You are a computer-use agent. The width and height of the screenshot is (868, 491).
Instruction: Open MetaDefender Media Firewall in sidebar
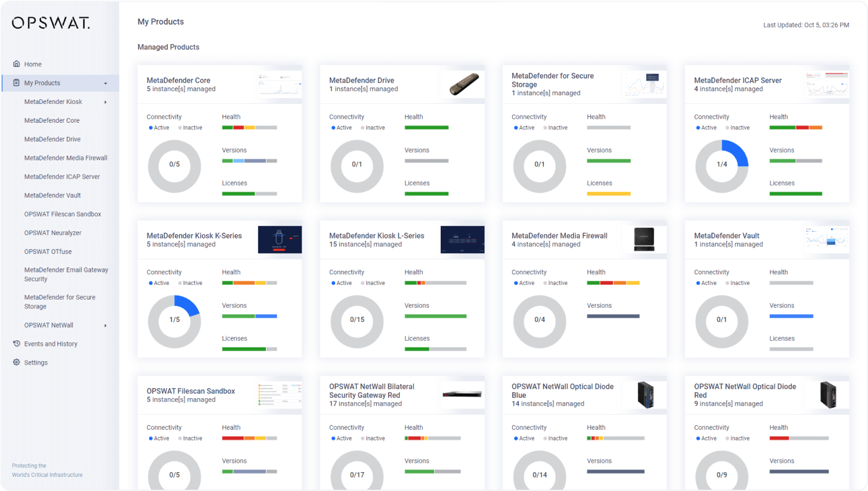click(66, 158)
